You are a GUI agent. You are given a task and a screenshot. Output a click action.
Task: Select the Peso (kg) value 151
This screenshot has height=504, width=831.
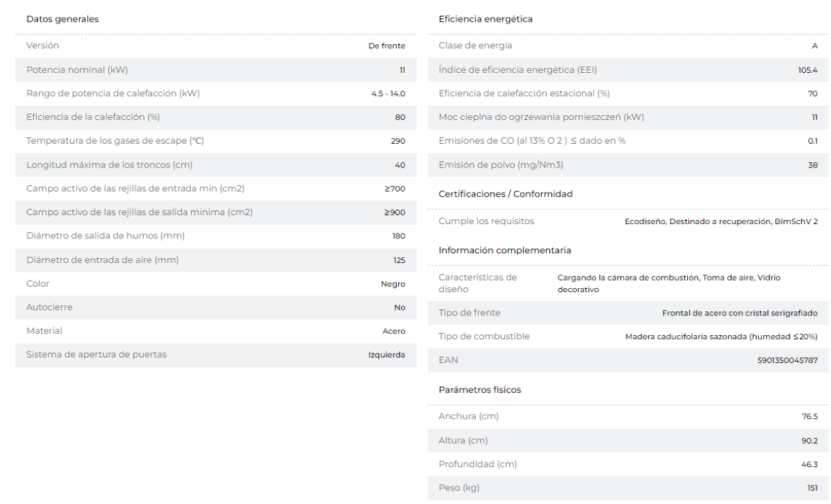point(813,488)
